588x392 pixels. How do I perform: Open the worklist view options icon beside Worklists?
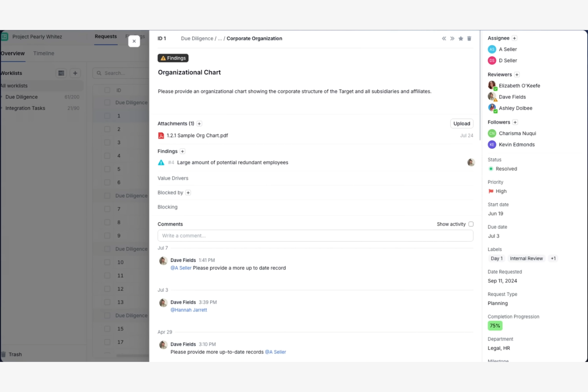click(61, 73)
